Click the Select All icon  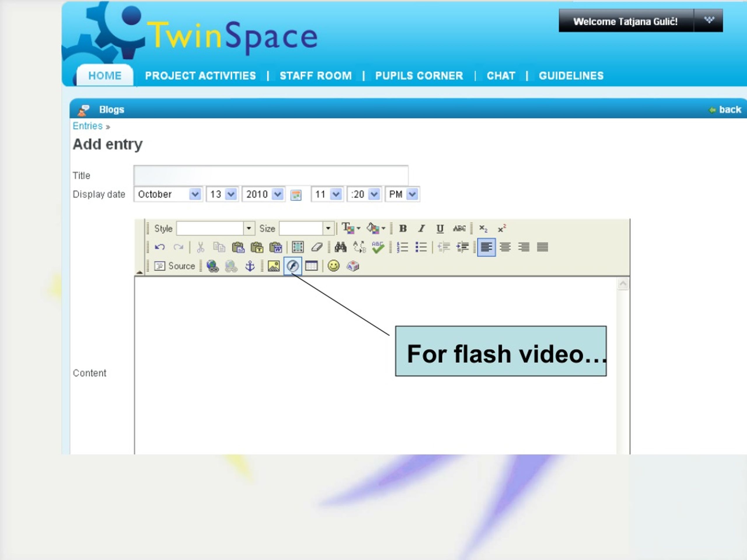click(298, 247)
